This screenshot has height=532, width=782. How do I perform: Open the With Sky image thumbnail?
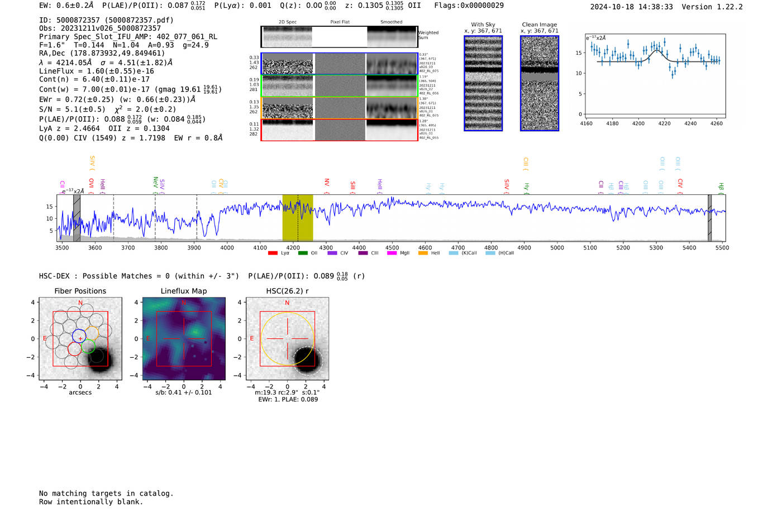(483, 83)
